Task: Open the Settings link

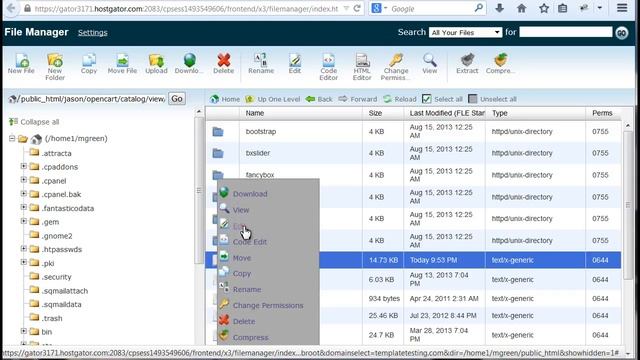Action: click(x=93, y=33)
